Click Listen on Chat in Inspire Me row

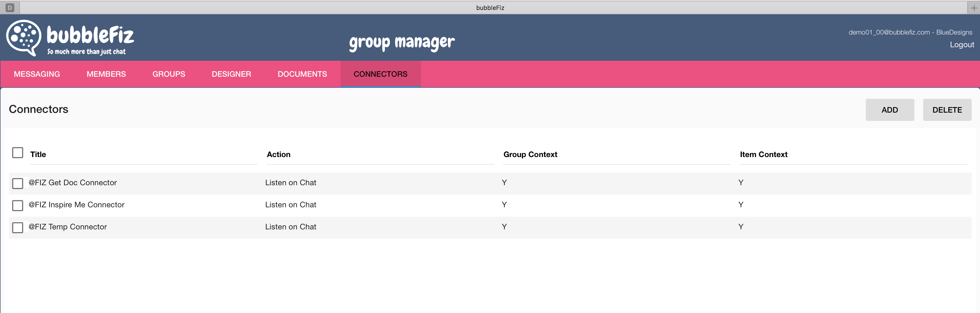click(x=291, y=205)
